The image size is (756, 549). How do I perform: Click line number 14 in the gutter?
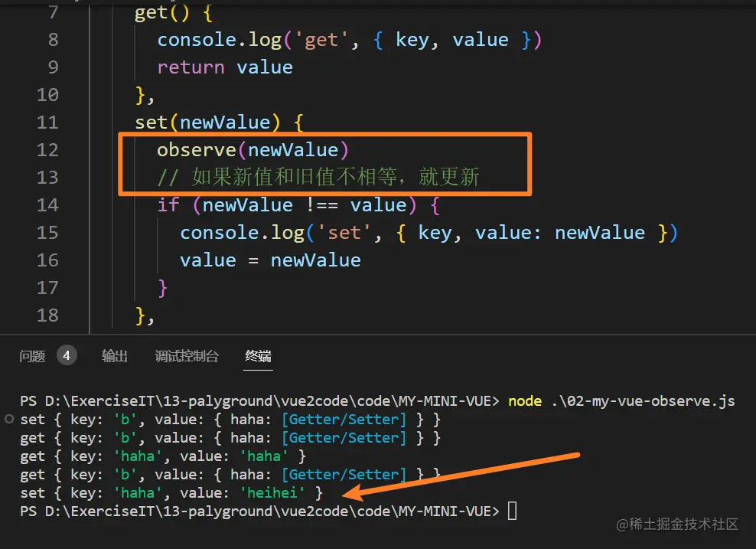47,205
